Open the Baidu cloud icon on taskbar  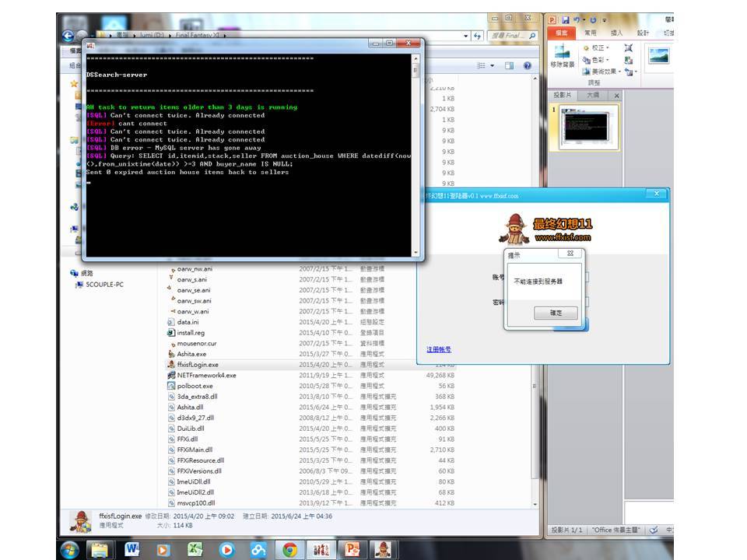(258, 550)
